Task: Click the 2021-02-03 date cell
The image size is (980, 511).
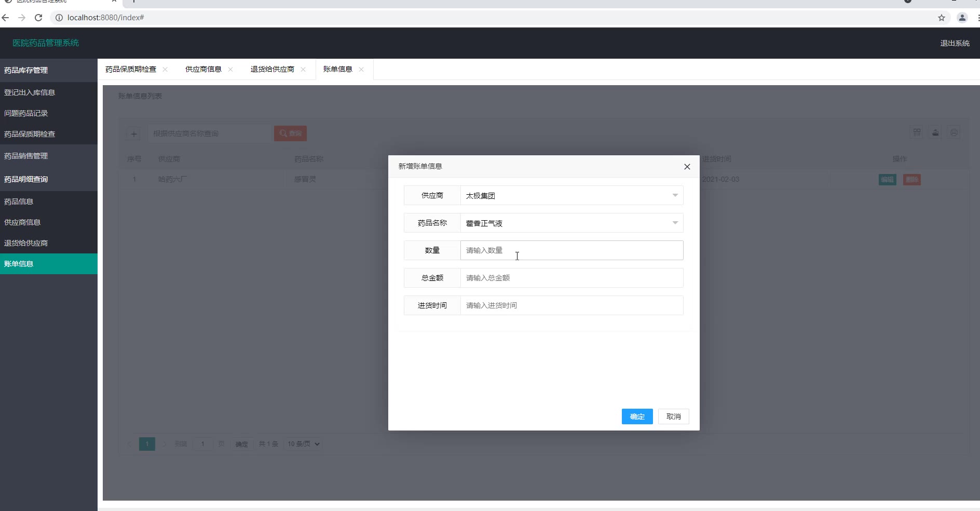Action: 720,179
